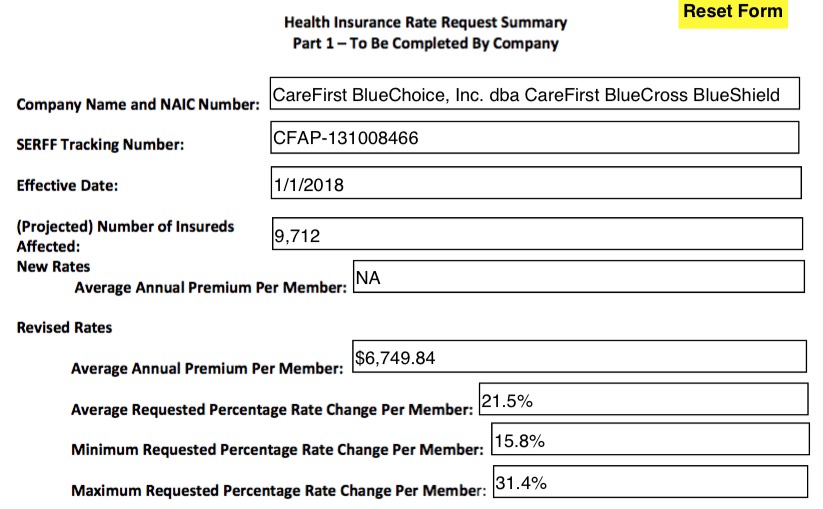This screenshot has width=823, height=509.
Task: Click the Health Insurance Rate Request Summary title
Action: [x=425, y=22]
